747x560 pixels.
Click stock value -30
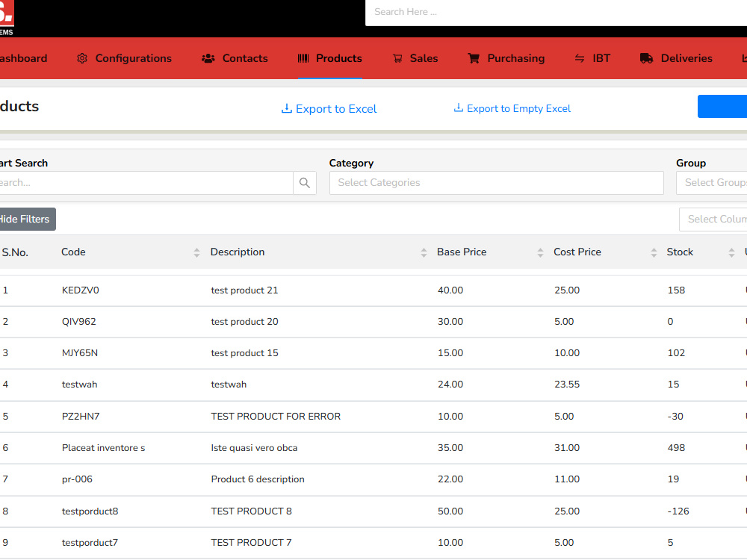(x=675, y=416)
